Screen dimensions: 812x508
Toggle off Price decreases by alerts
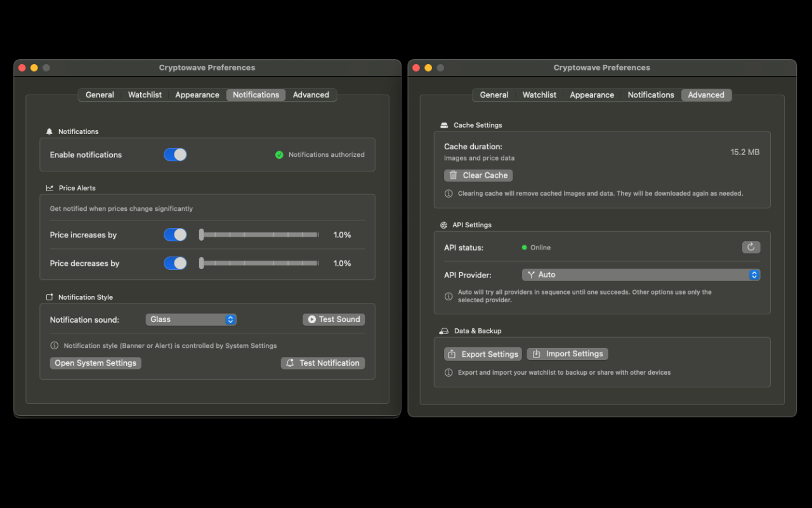pos(175,263)
